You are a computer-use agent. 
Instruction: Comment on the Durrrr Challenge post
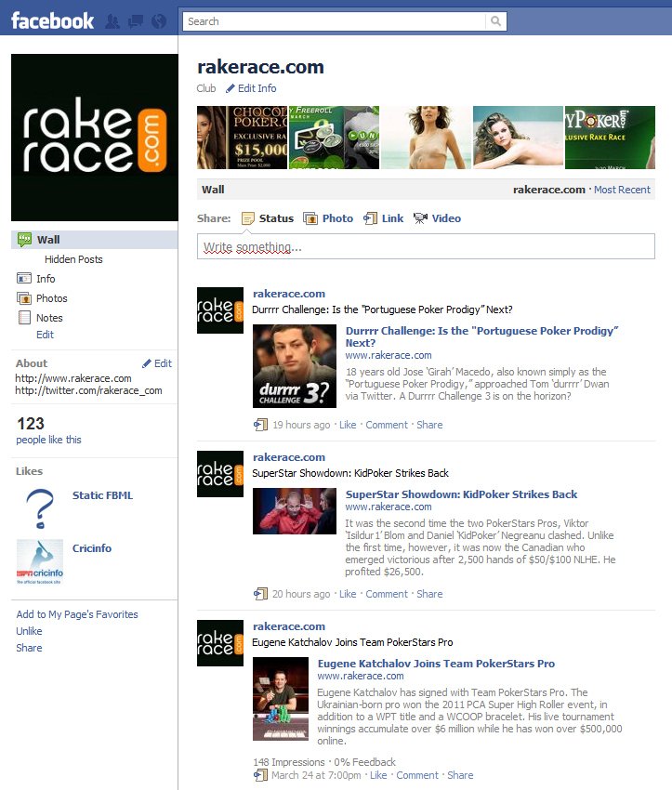[x=387, y=425]
